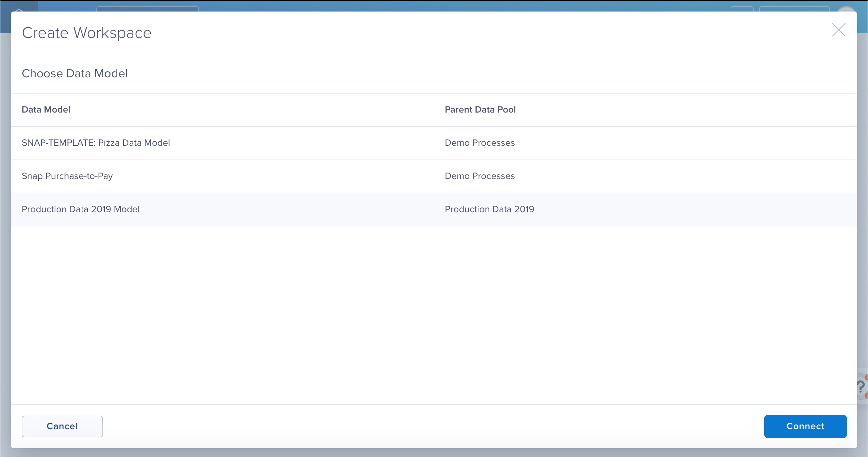The width and height of the screenshot is (868, 457).
Task: Click the Production Data 2019 pool cell
Action: click(x=489, y=209)
